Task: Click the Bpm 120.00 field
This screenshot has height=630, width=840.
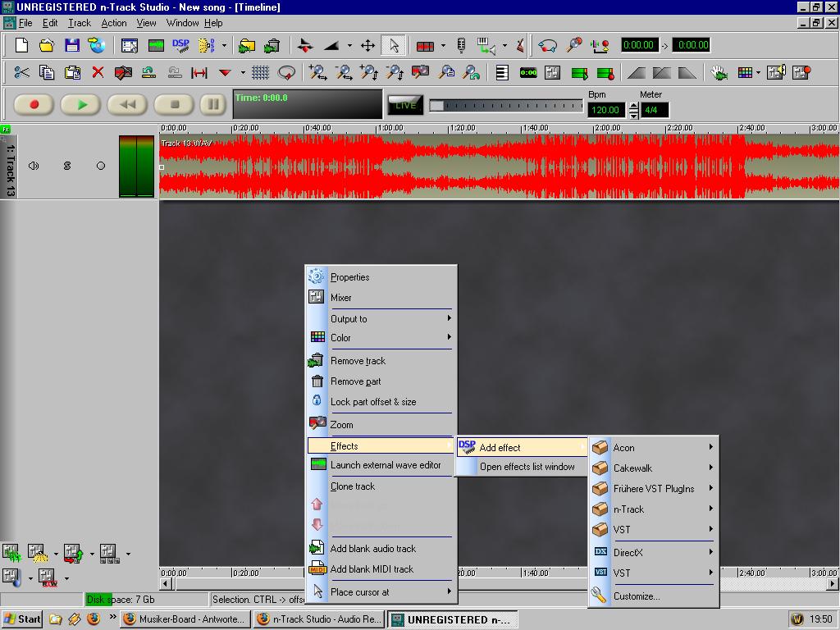Action: [x=606, y=110]
